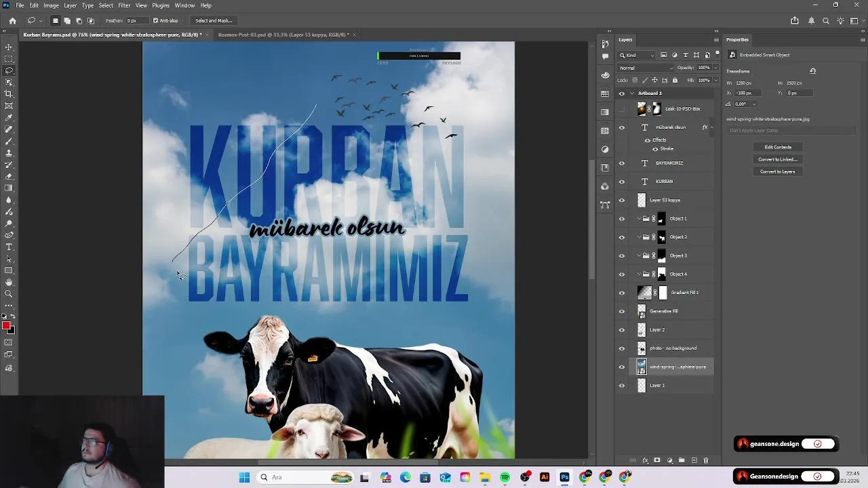Delete layer with trash icon
The width and height of the screenshot is (868, 488).
point(706,460)
